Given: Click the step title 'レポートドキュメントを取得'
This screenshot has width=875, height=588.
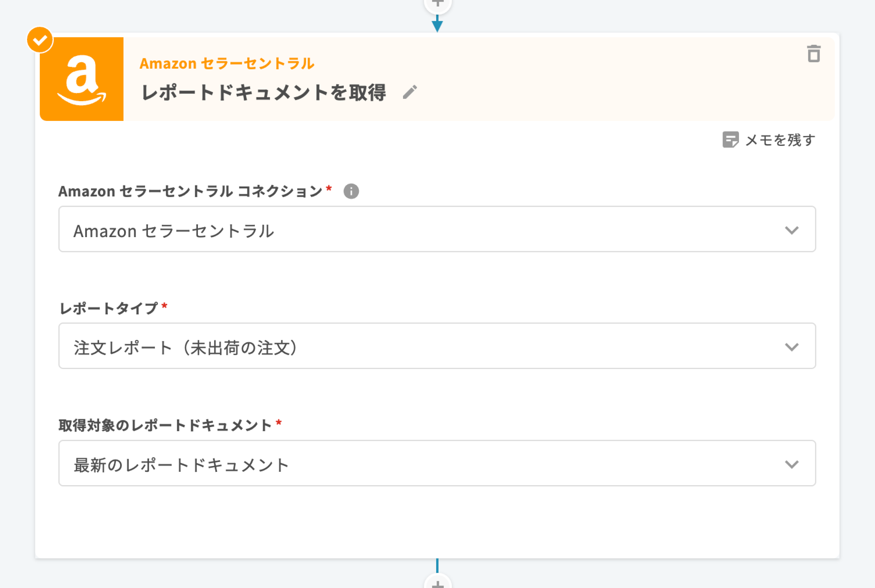Looking at the screenshot, I should [263, 92].
